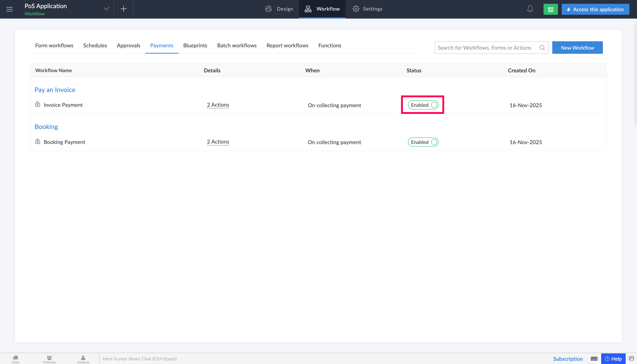Click the New Workflow button
Viewport: 637px width, 364px height.
[577, 48]
